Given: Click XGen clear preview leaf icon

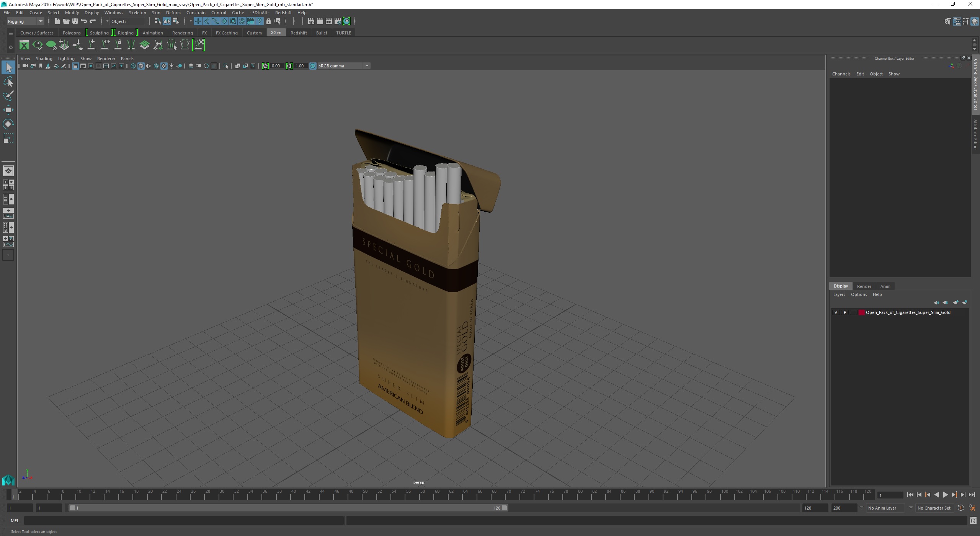Looking at the screenshot, I should 51,45.
